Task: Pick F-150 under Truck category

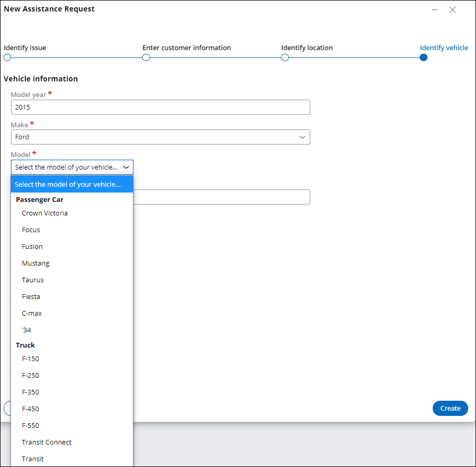Action: click(x=30, y=358)
